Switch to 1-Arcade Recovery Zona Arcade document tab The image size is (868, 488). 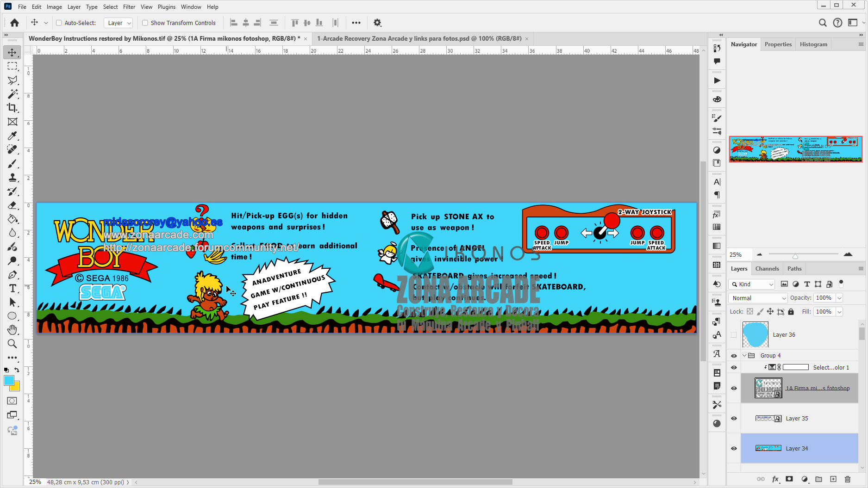[x=419, y=38]
